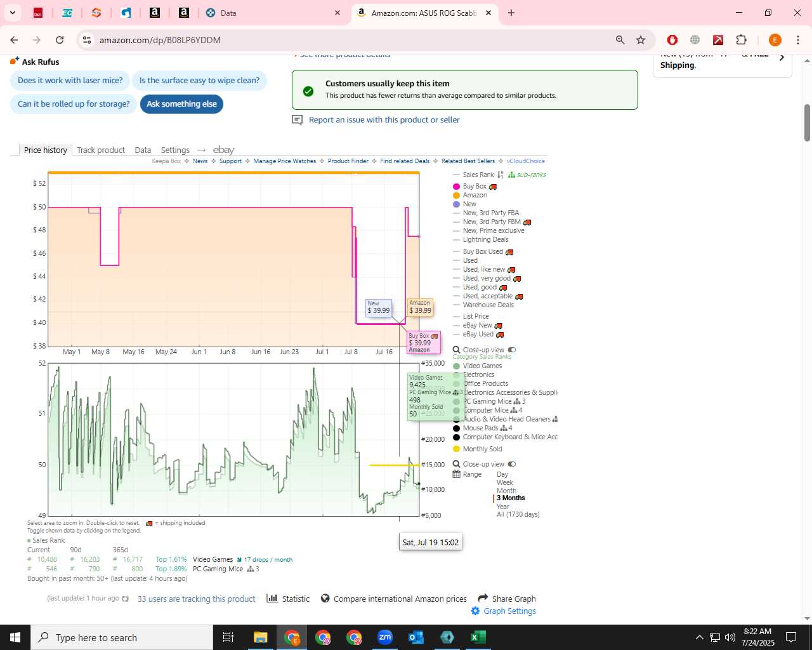Go back to previous page
812x650 pixels.
coord(14,40)
